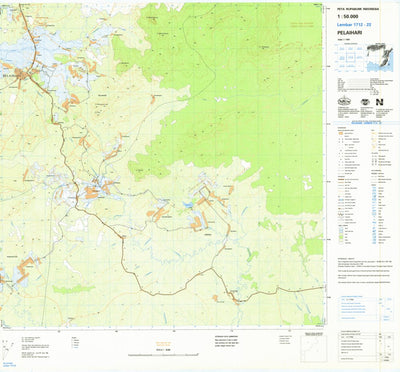400x372 pixels.
Task: Select the blue 'Lembar 1712 - 22' sheet number
Action: tap(354, 25)
